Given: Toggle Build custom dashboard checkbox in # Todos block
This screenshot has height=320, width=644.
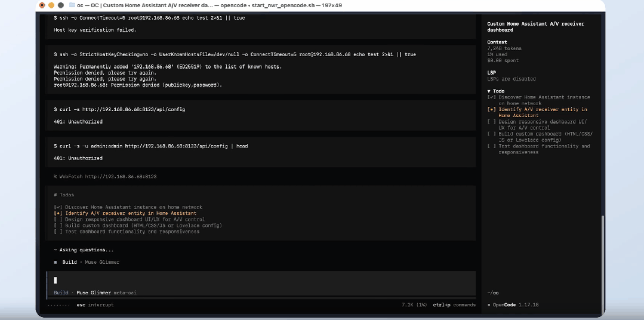Looking at the screenshot, I should pos(58,226).
